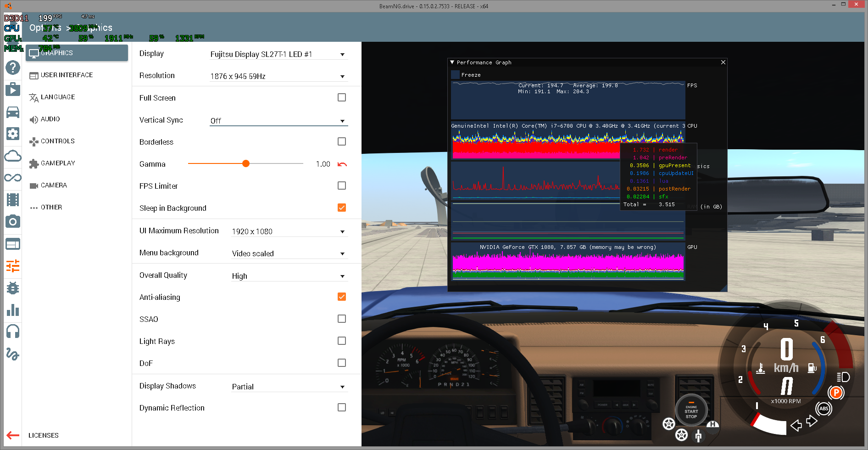
Task: Open the Display Shadows dropdown
Action: coord(289,387)
